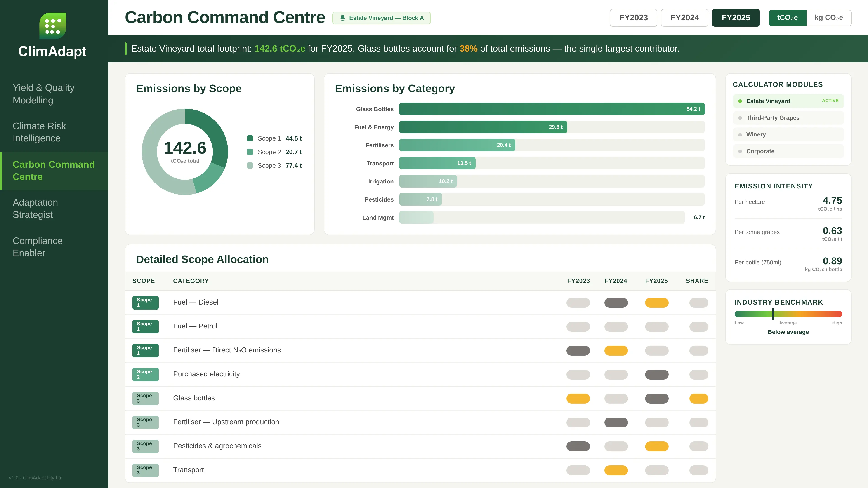Select the Third-Party Grapes module
This screenshot has width=868, height=488.
tap(788, 117)
